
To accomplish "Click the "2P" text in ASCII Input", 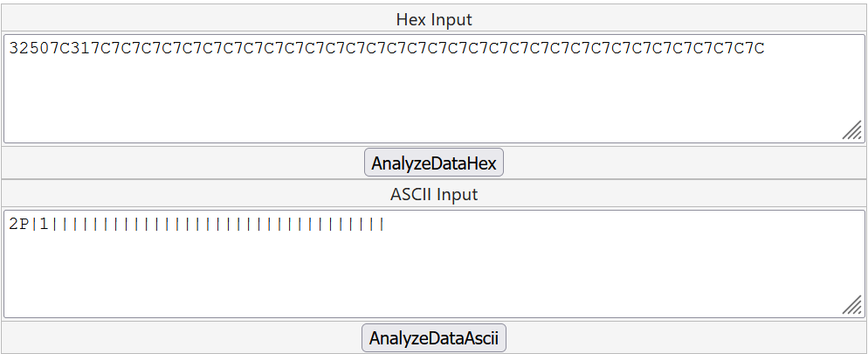I will coord(19,224).
